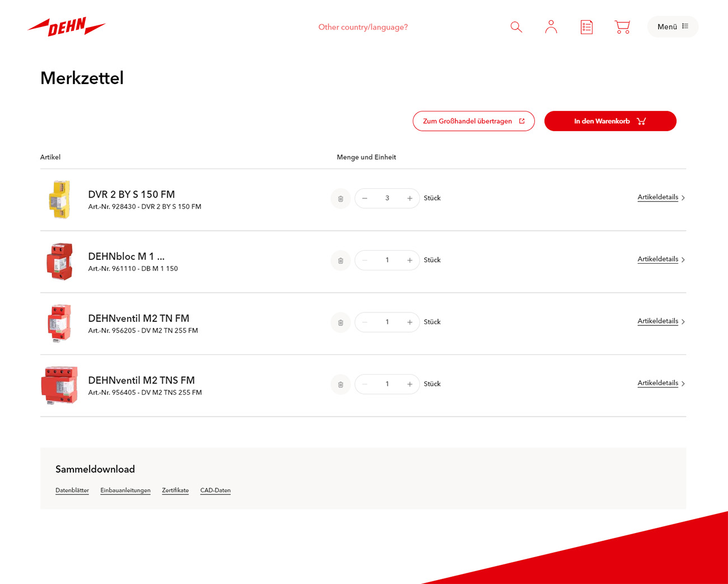Click the DEHNbloc M 1 product image
The width and height of the screenshot is (728, 584).
(59, 261)
